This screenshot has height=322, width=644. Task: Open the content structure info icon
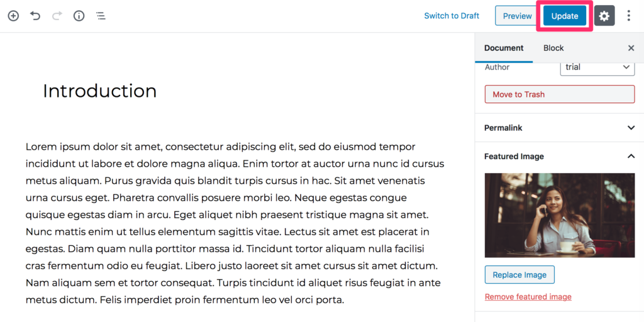(79, 16)
